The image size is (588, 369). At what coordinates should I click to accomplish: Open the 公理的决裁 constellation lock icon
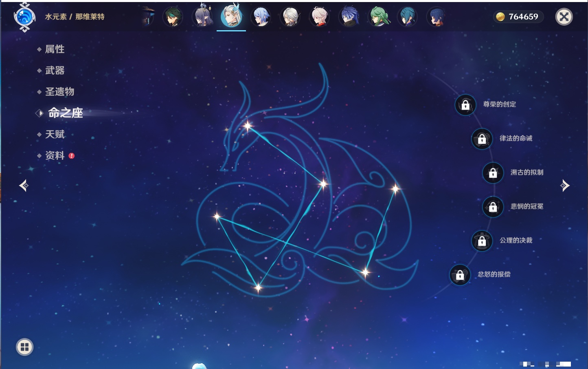tap(482, 241)
